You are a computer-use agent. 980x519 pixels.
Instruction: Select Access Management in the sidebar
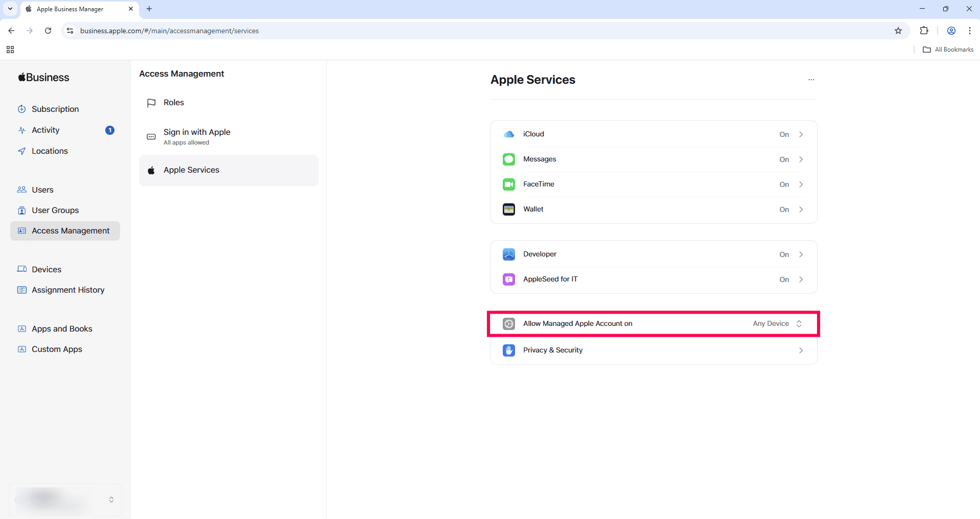click(x=65, y=231)
